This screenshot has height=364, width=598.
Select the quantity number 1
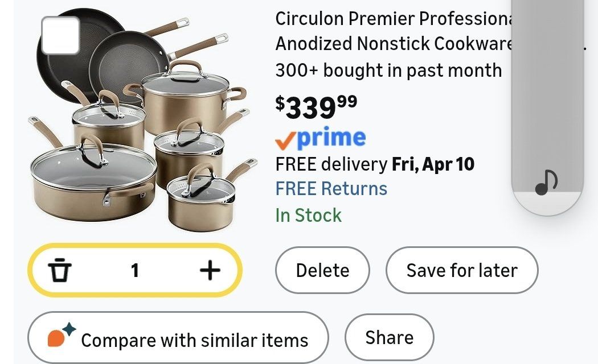coord(134,271)
